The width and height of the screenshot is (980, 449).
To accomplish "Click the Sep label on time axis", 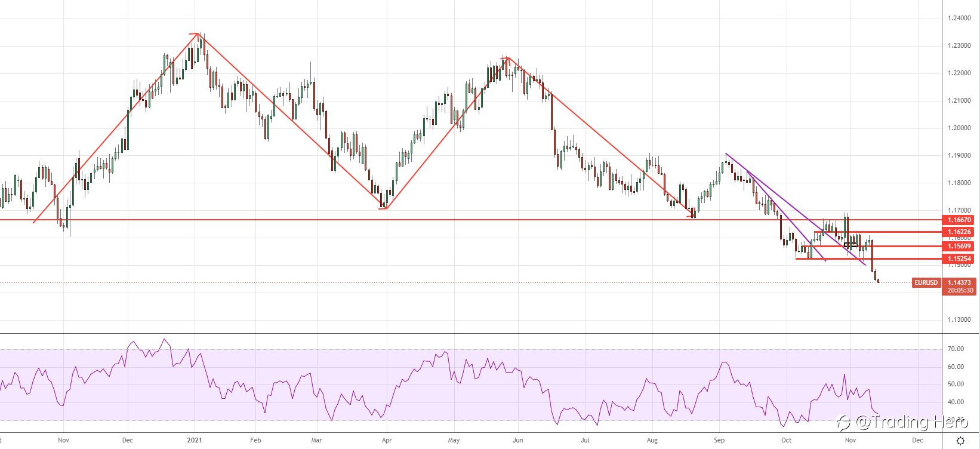I will 719,440.
